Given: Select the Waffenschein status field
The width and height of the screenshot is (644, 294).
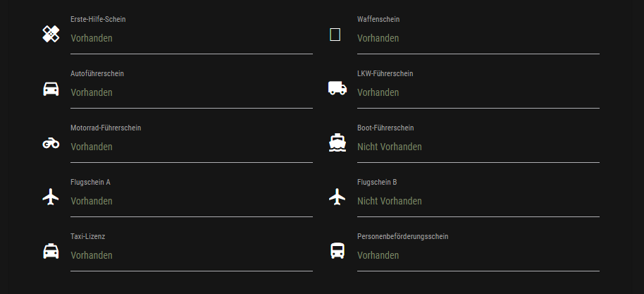Looking at the screenshot, I should click(478, 38).
